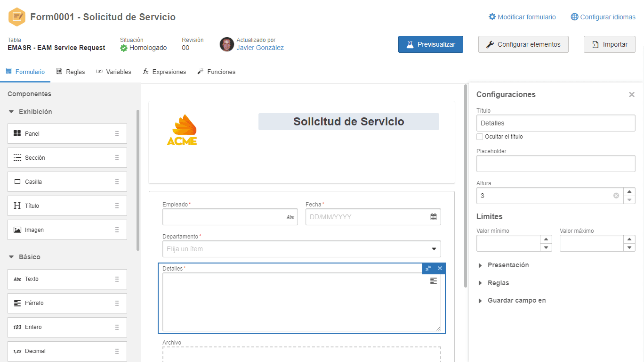
Task: Select the Texto component icon
Action: pyautogui.click(x=17, y=279)
